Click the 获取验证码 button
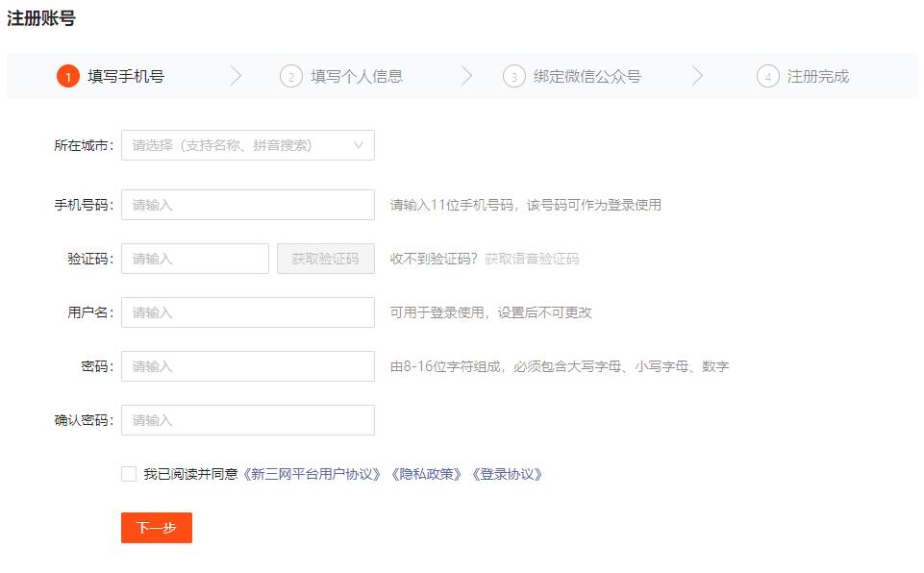The height and width of the screenshot is (573, 924). pos(326,259)
